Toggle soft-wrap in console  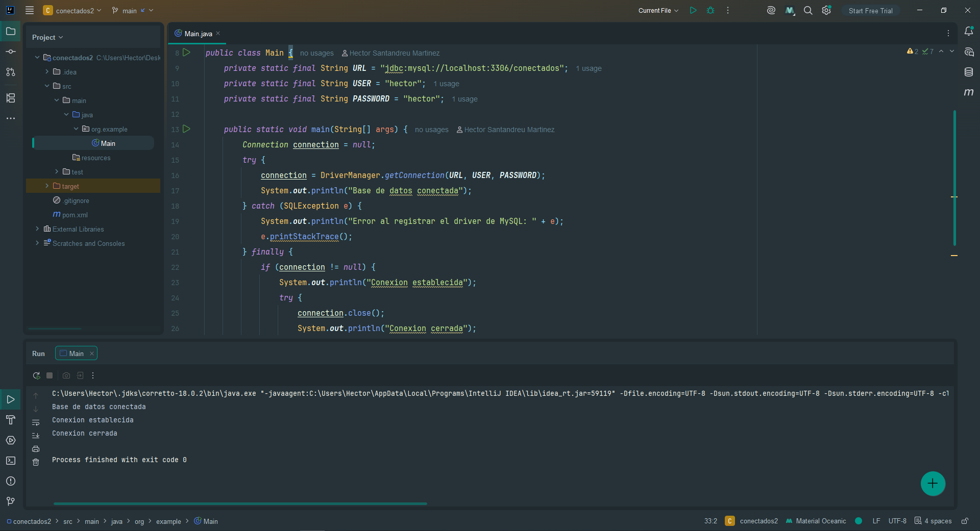point(36,422)
